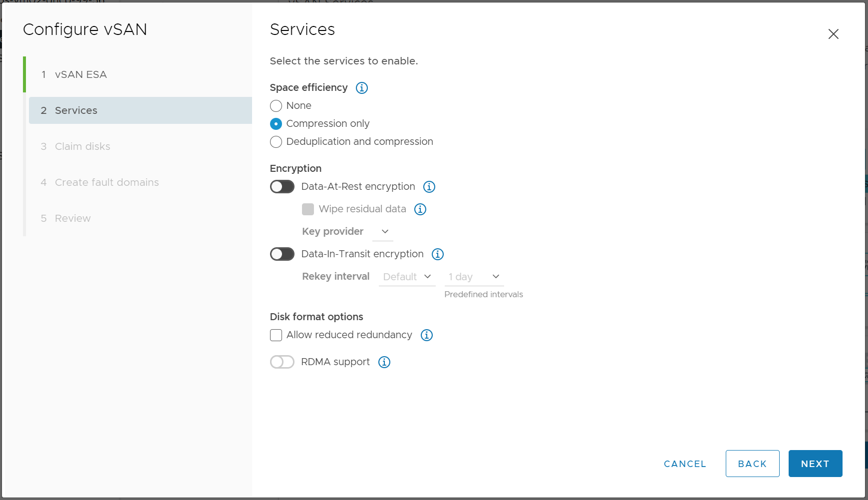Select None space efficiency option

coord(276,106)
